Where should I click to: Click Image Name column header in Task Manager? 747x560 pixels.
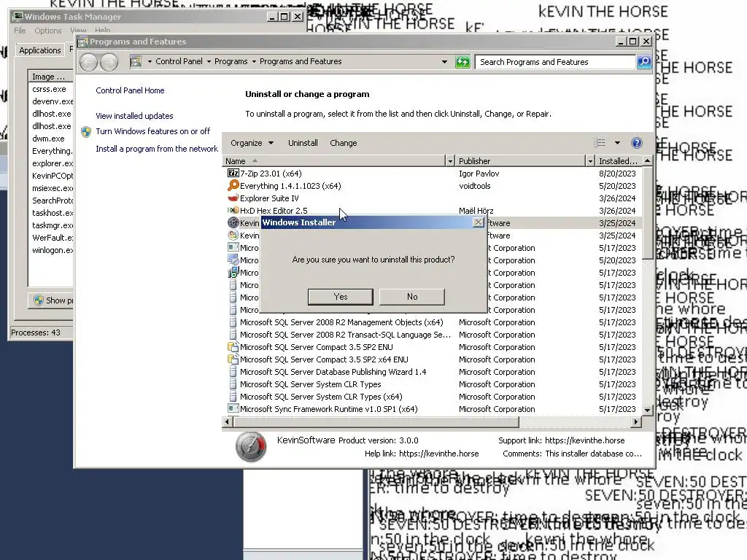pos(50,76)
